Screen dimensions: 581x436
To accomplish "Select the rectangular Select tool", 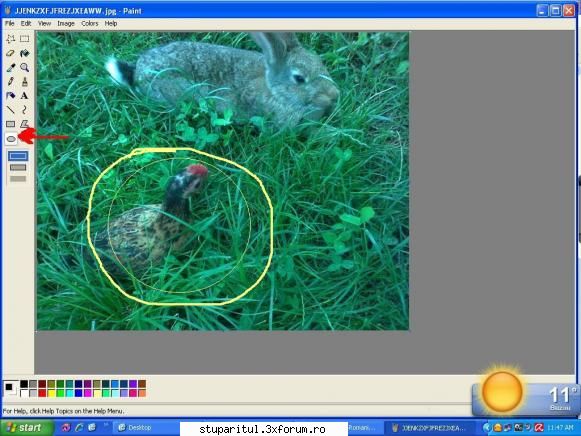I will click(24, 39).
